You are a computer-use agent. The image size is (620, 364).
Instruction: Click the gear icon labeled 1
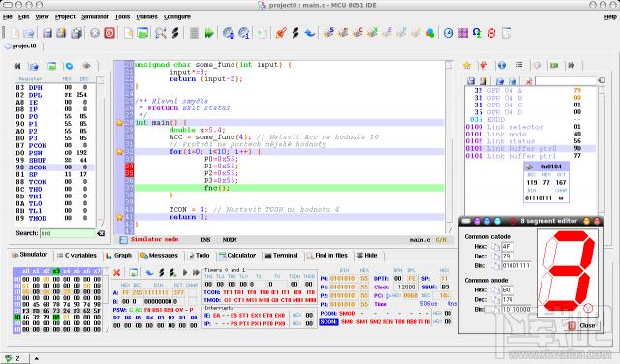[244, 33]
